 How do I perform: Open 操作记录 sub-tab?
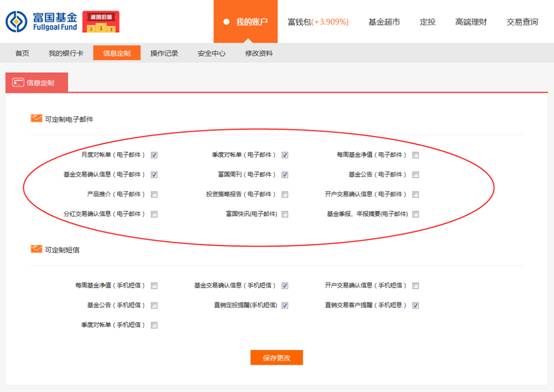pyautogui.click(x=164, y=53)
